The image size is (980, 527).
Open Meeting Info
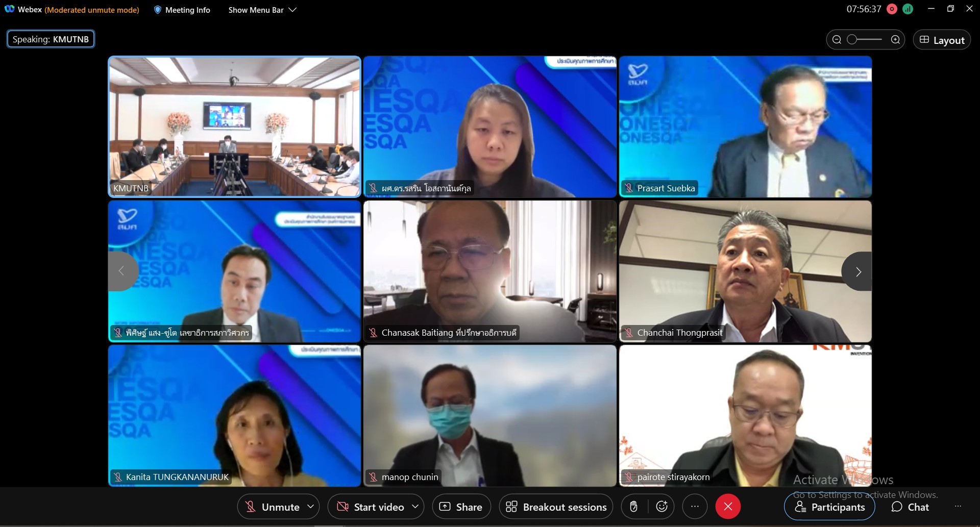pyautogui.click(x=182, y=10)
